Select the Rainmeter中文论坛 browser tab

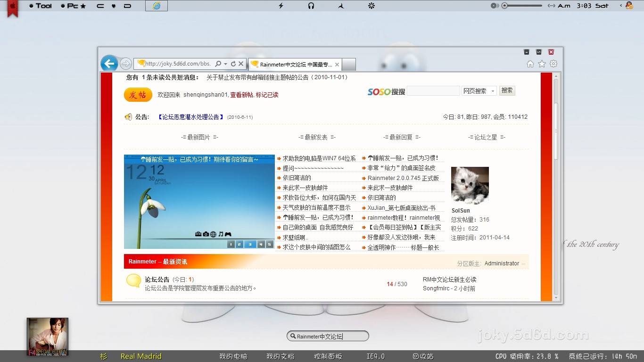click(295, 65)
